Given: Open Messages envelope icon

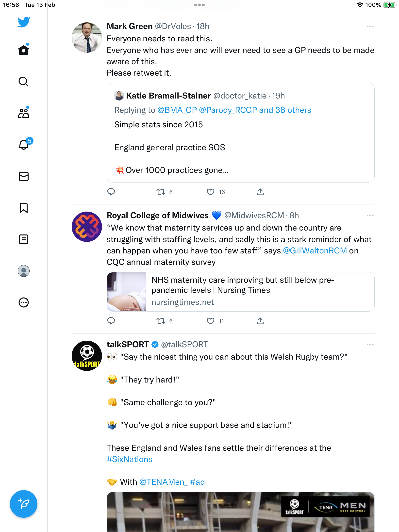Looking at the screenshot, I should click(x=24, y=176).
